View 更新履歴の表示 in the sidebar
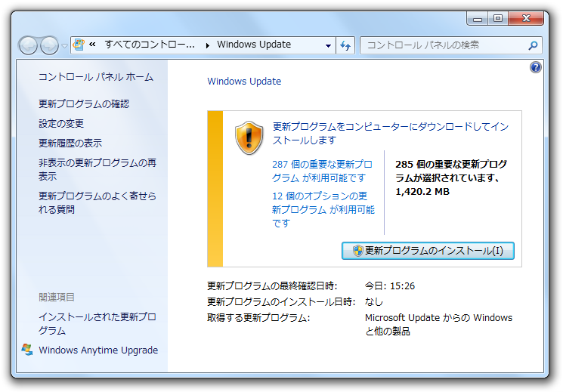The image size is (563, 392). [70, 143]
